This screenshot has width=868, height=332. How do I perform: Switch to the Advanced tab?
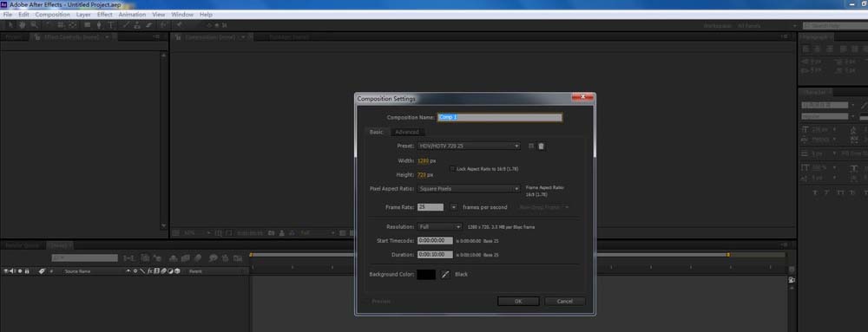click(x=407, y=132)
